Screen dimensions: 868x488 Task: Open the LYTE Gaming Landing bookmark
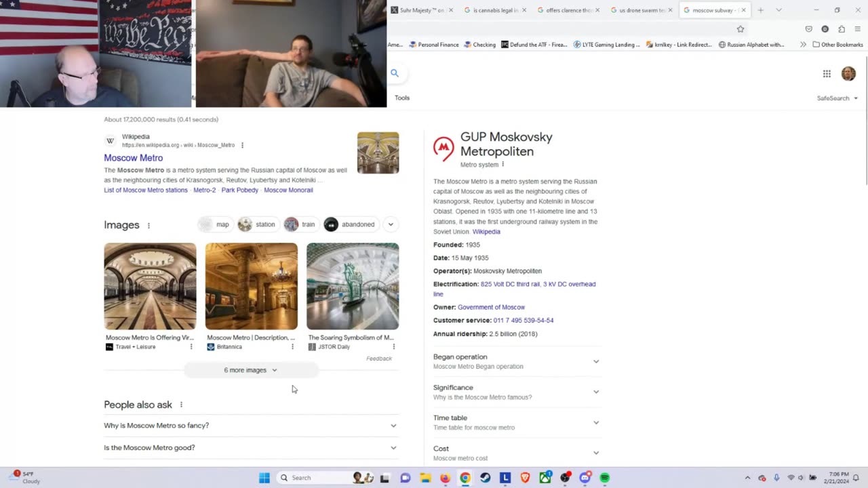pos(606,45)
